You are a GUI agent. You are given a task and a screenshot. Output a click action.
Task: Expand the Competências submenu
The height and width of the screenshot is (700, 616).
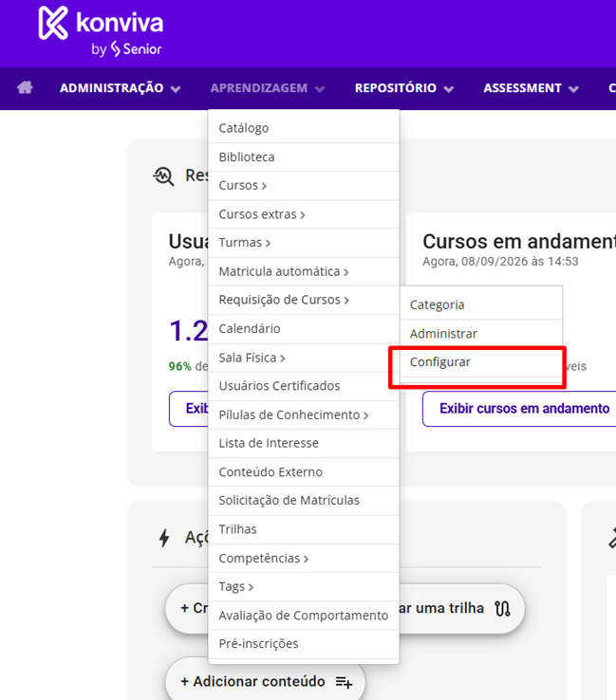click(x=304, y=559)
